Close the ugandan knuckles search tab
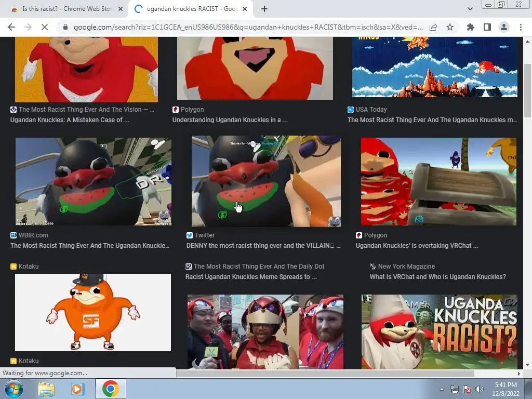532x399 pixels. pos(245,9)
